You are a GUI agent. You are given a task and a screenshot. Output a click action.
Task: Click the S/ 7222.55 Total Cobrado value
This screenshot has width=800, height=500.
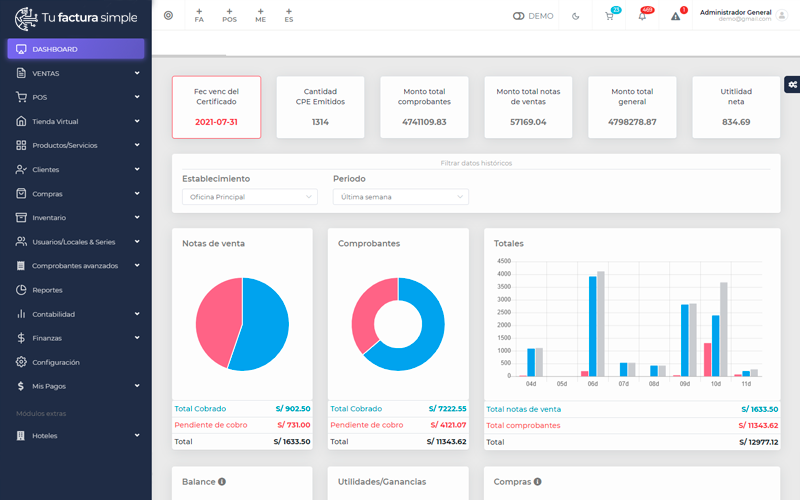447,409
